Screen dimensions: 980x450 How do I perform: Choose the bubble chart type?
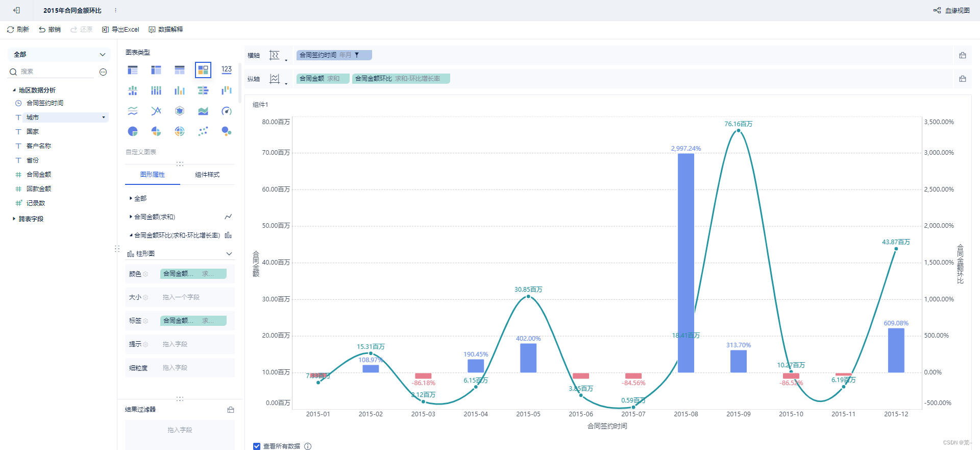pos(227,131)
